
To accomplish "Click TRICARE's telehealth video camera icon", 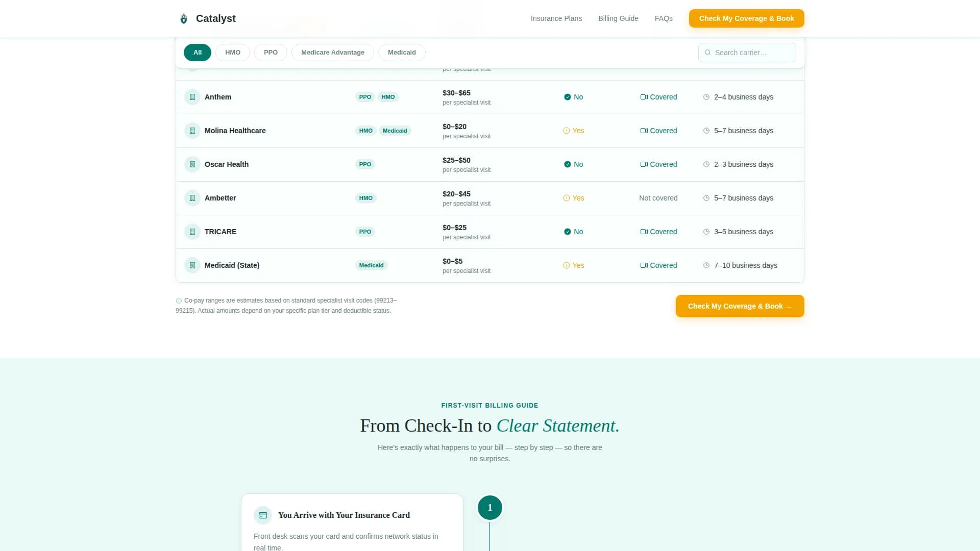I will pos(644,232).
